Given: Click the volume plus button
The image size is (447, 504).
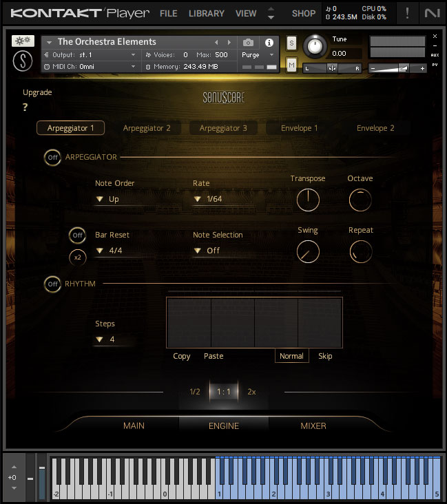Looking at the screenshot, I should click(x=422, y=68).
